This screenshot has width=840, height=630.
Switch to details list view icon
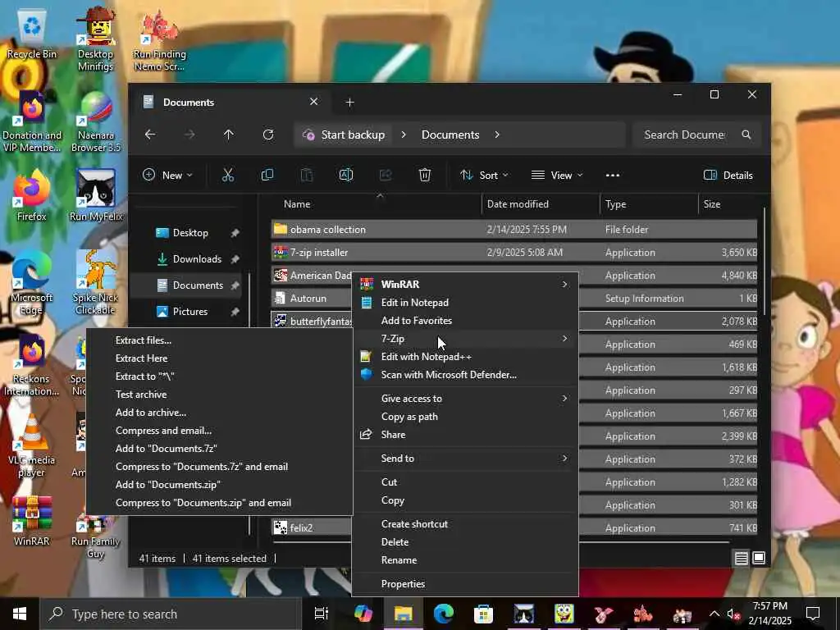tap(741, 558)
